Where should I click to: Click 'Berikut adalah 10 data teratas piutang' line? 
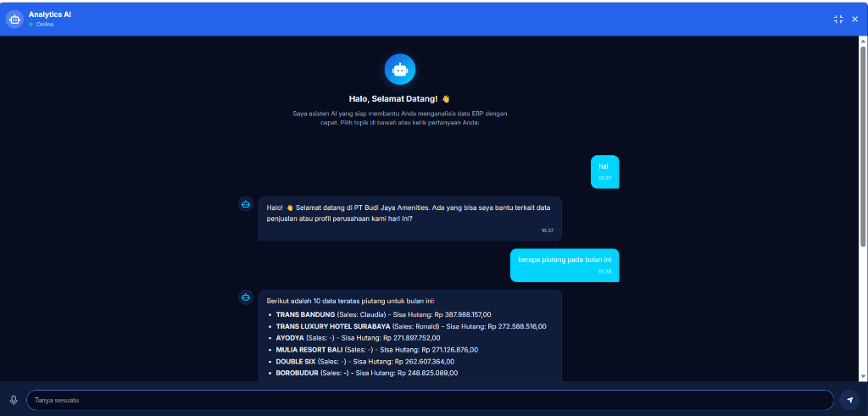pyautogui.click(x=351, y=301)
